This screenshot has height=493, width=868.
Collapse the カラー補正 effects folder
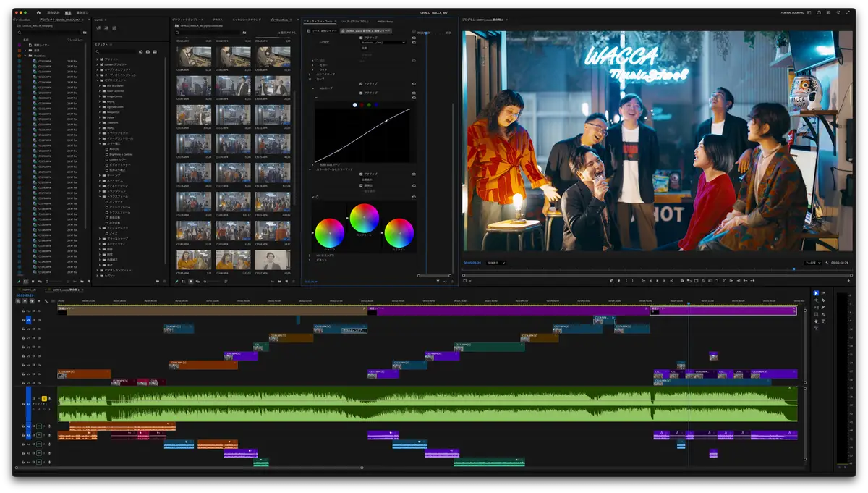[x=100, y=143]
